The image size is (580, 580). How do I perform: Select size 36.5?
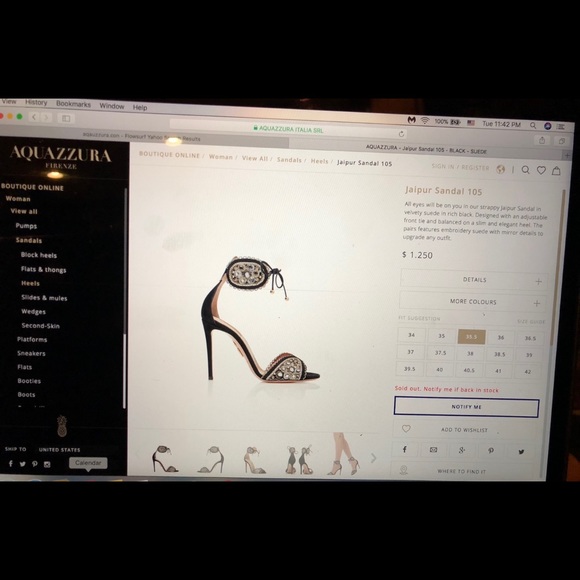pos(530,338)
